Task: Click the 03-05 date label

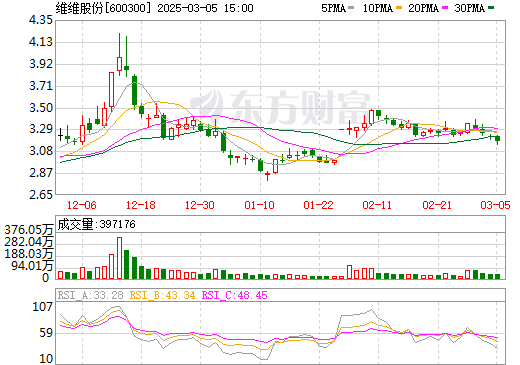Action: (495, 205)
